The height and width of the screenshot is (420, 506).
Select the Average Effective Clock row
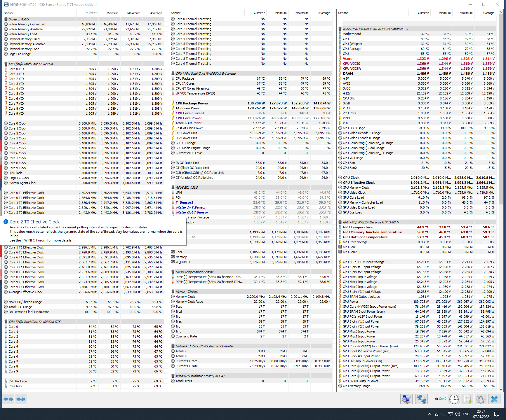pos(84,292)
